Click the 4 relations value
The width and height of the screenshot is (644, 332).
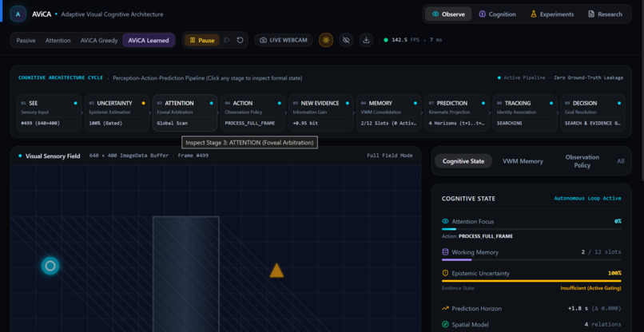tap(602, 324)
